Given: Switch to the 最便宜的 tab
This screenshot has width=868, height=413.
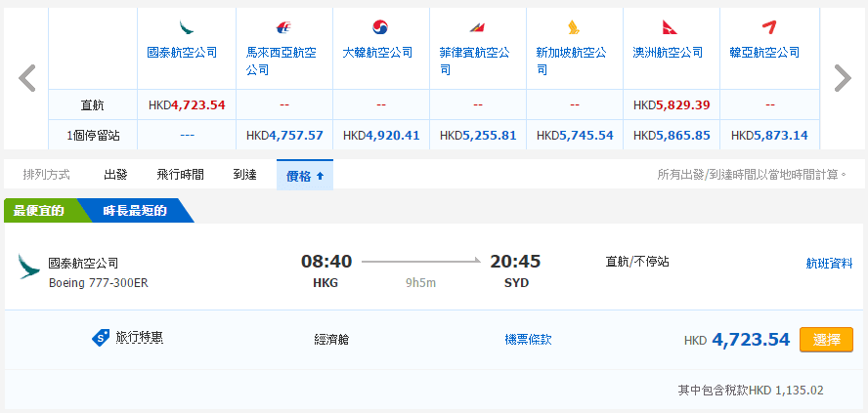Looking at the screenshot, I should click(39, 210).
